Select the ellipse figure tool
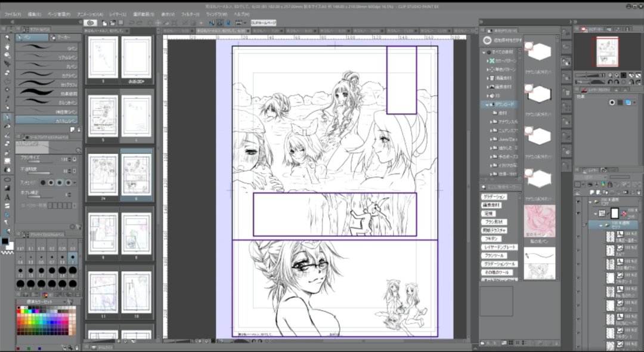 (7, 180)
